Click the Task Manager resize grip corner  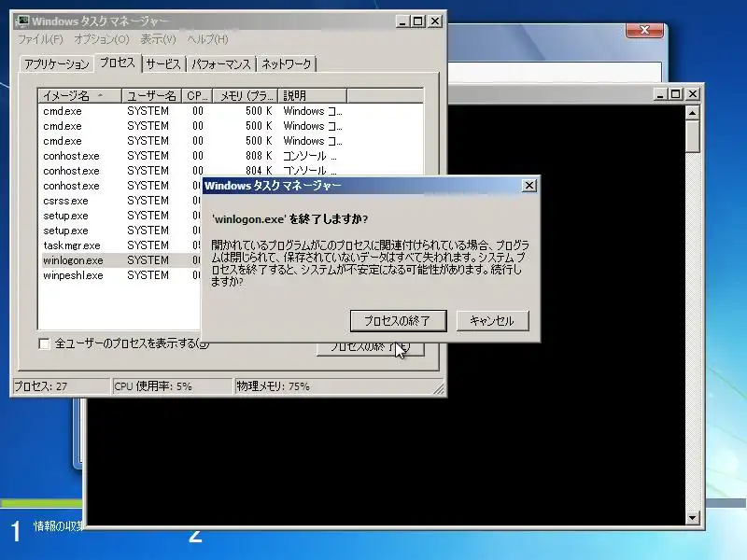439,389
